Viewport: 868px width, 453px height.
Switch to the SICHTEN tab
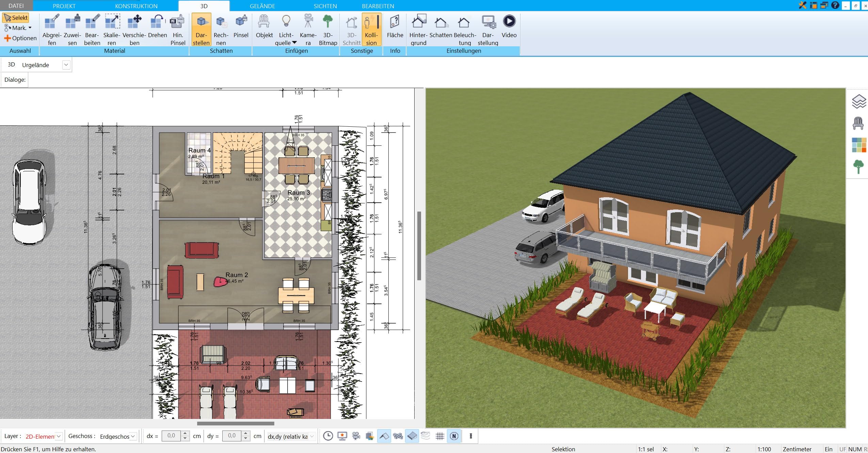[x=325, y=6]
